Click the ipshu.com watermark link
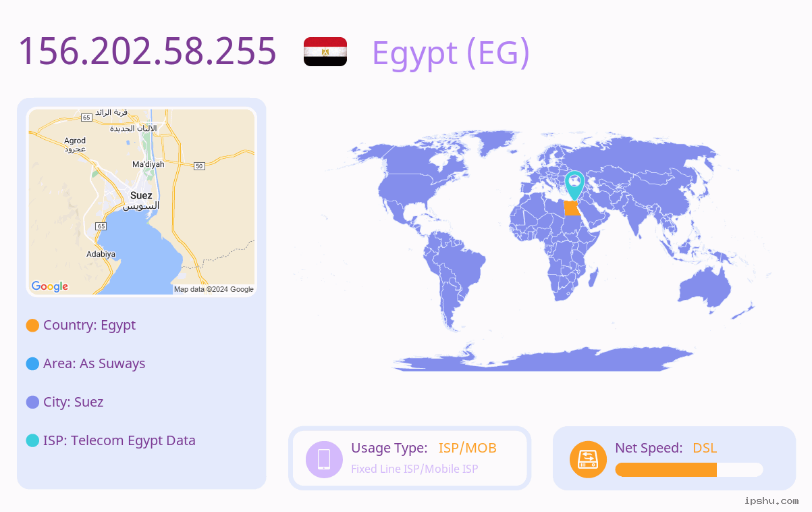812x512 pixels. [x=772, y=501]
